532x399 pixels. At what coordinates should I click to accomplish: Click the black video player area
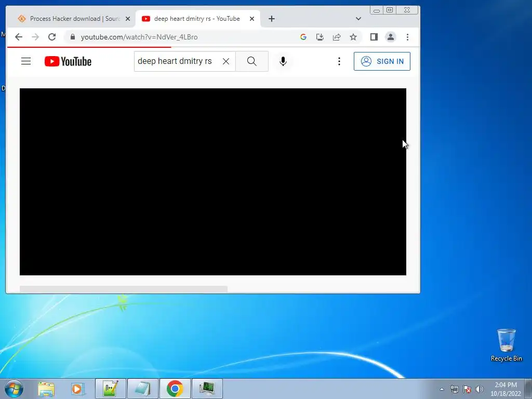[212, 181]
